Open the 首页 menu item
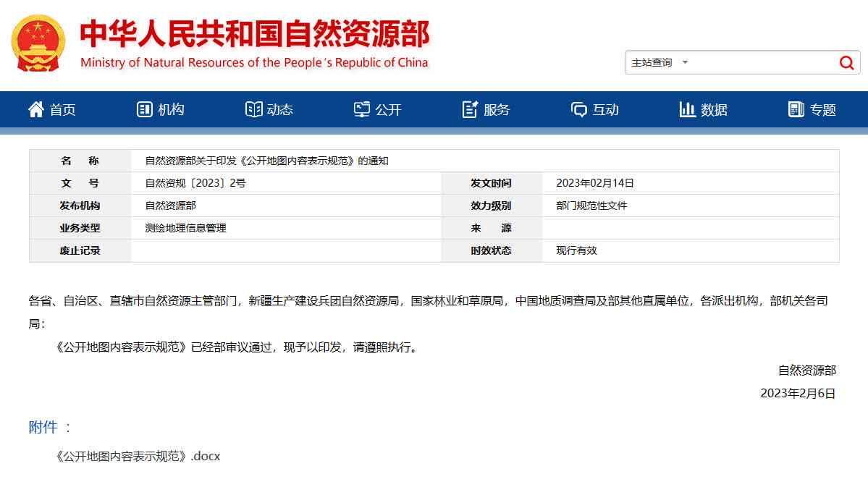868x495 pixels. coord(62,110)
